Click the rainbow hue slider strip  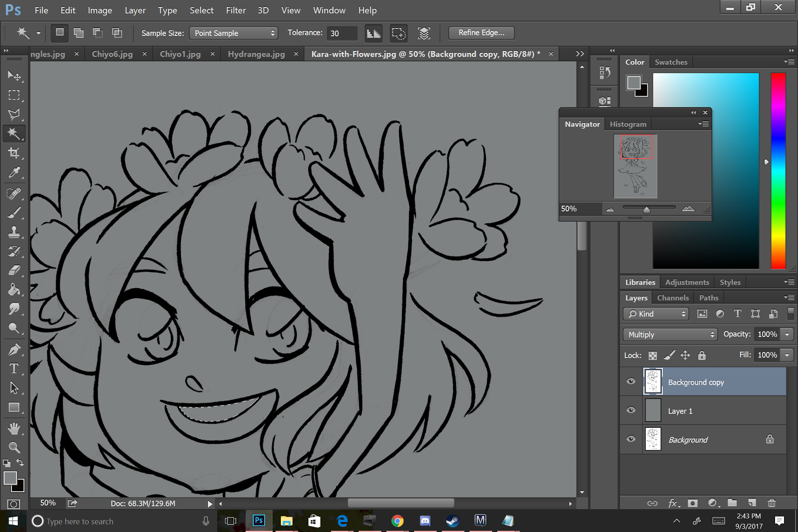pyautogui.click(x=778, y=171)
